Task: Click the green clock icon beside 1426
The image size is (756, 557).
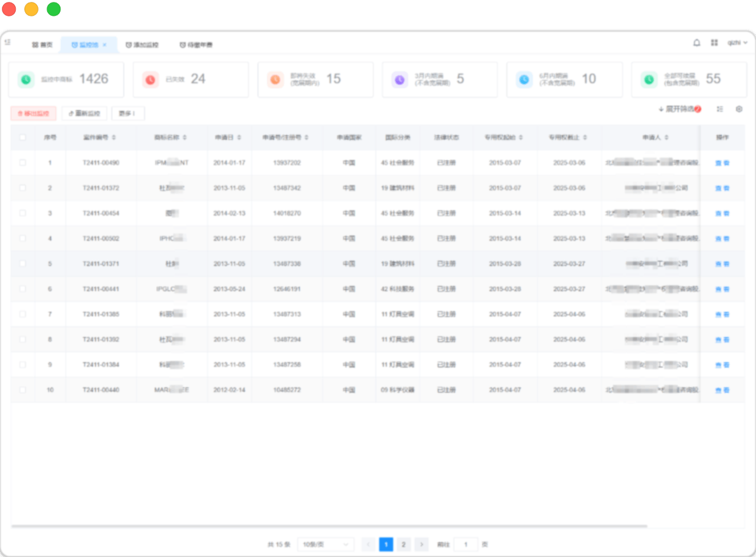Action: 25,79
